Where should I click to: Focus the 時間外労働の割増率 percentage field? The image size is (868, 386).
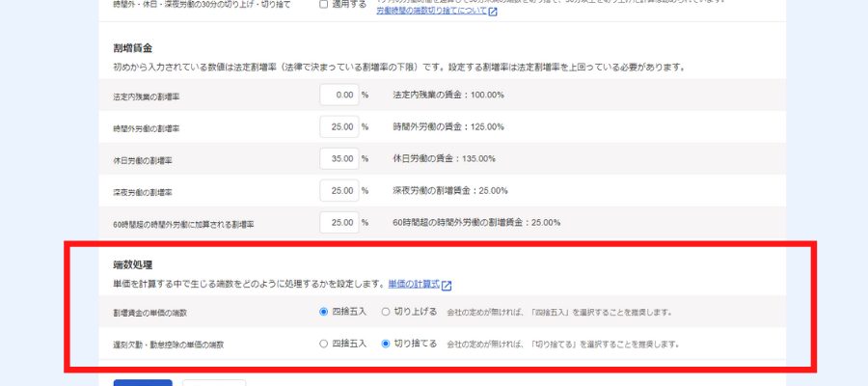pyautogui.click(x=339, y=126)
